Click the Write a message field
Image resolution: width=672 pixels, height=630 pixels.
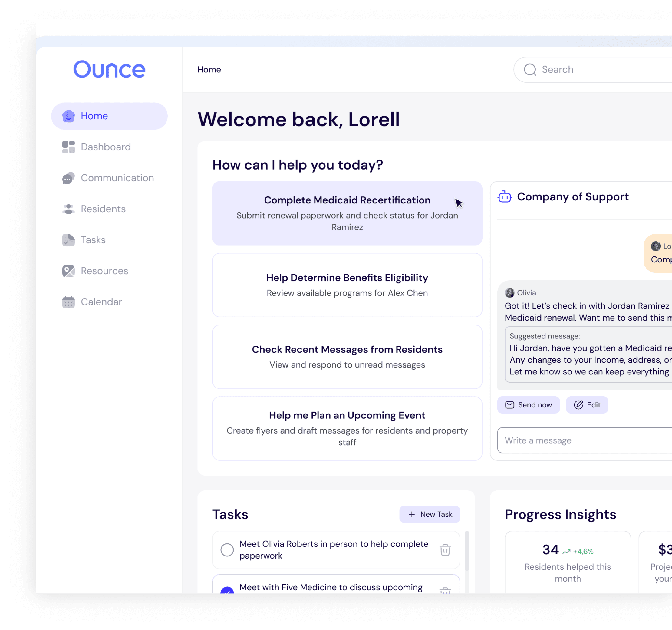point(585,440)
